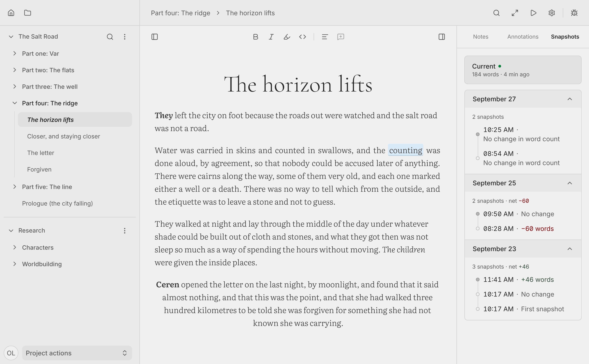The width and height of the screenshot is (589, 364).
Task: Switch to the Annotations tab
Action: (x=523, y=37)
